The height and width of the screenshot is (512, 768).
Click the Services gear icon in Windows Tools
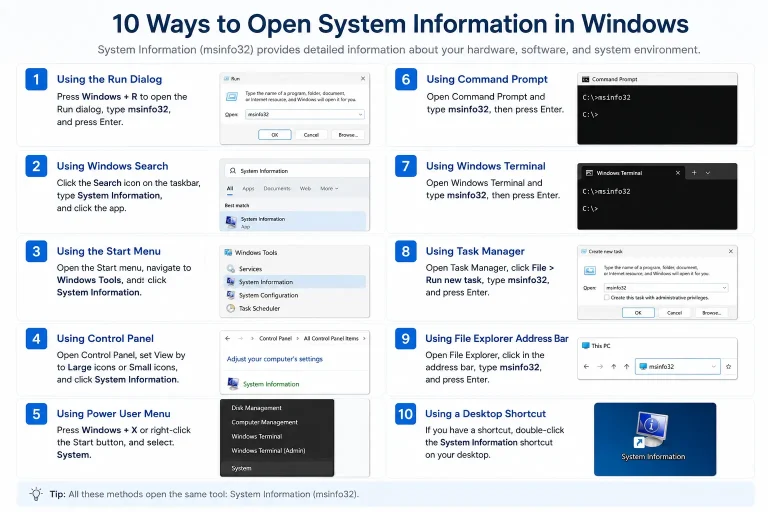(x=231, y=268)
